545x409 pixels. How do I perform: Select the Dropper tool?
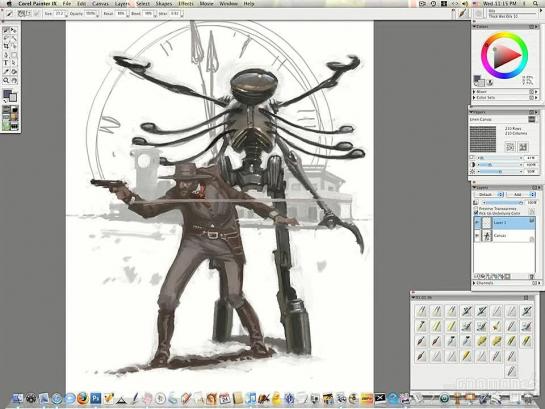(6, 72)
